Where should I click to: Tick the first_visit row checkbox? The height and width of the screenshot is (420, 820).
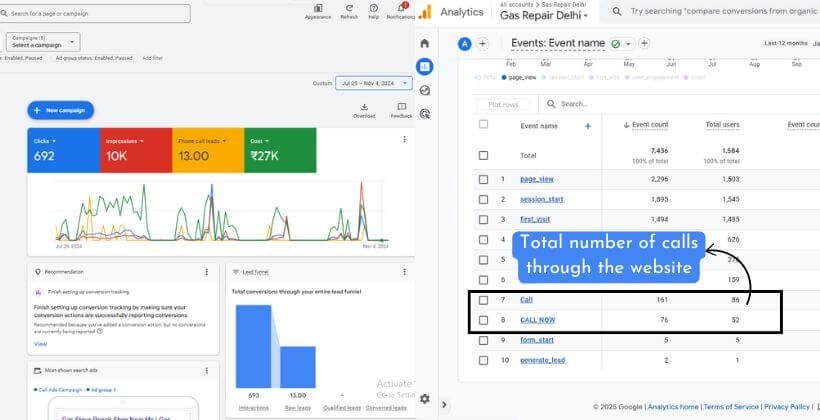pos(483,220)
